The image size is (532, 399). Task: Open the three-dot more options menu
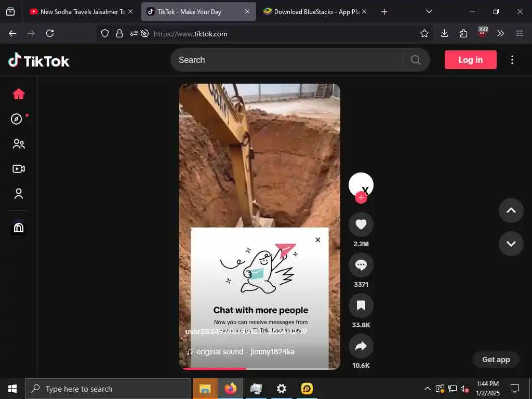click(x=512, y=60)
